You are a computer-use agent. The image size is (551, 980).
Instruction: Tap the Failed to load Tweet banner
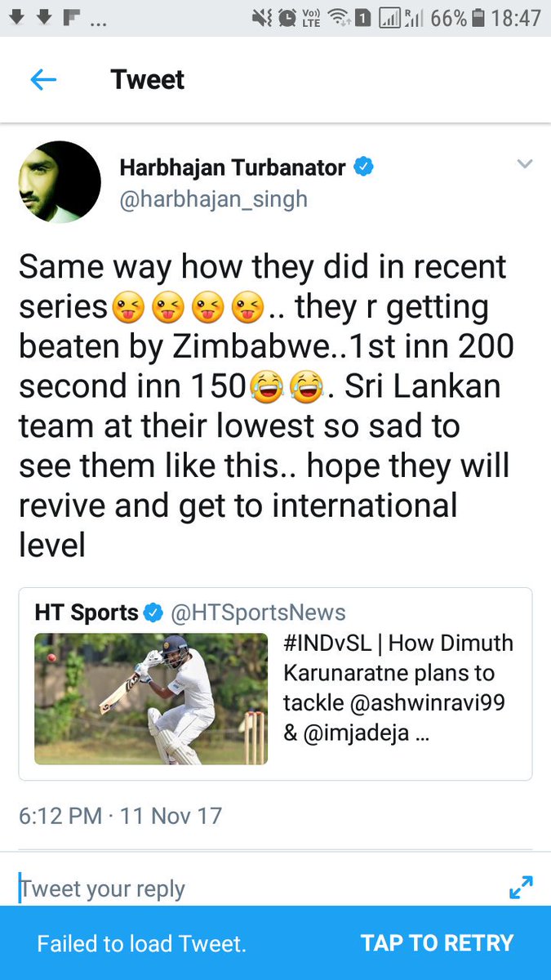click(x=275, y=943)
